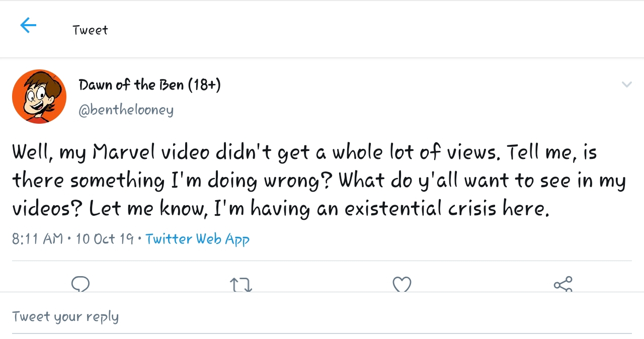Select the tweet line mentioning Marvel video
The width and height of the screenshot is (644, 339).
pos(304,152)
